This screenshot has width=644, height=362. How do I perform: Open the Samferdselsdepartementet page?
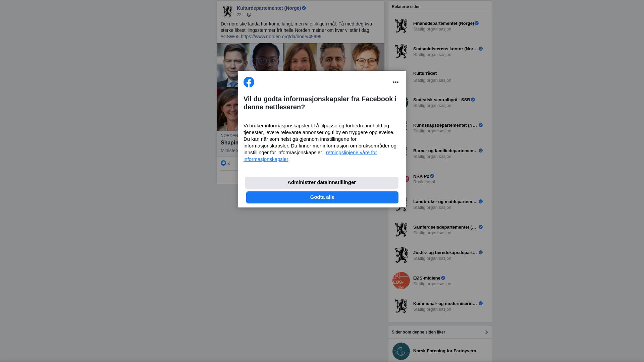pos(445,227)
